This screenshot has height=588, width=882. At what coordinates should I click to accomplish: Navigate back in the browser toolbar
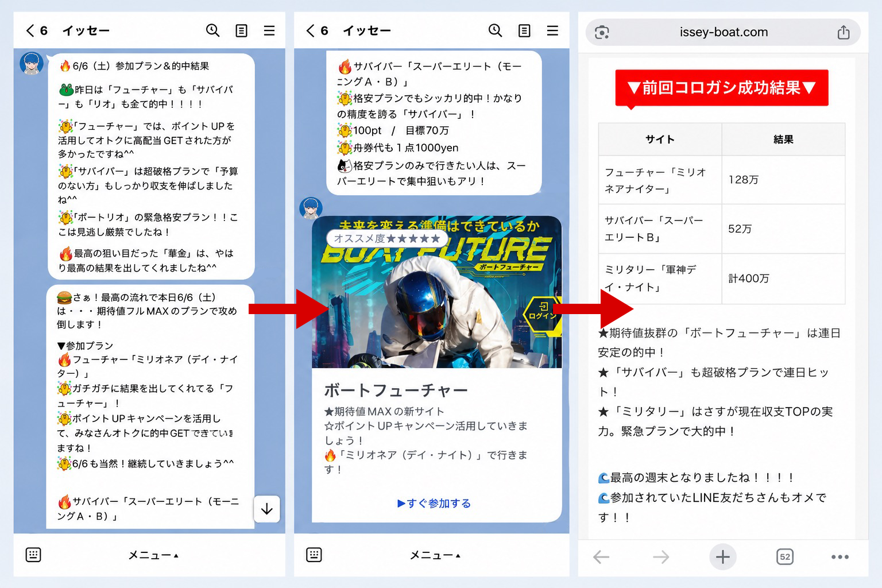point(601,556)
